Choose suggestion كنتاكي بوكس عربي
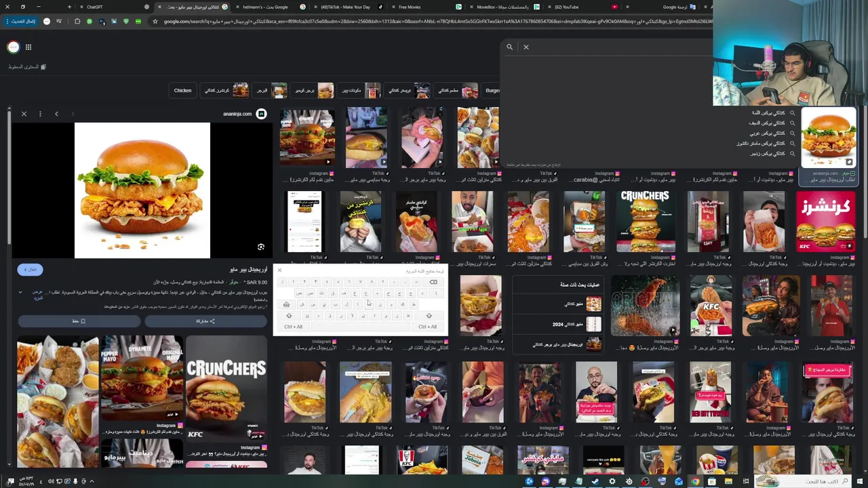This screenshot has width=868, height=488. tap(772, 134)
